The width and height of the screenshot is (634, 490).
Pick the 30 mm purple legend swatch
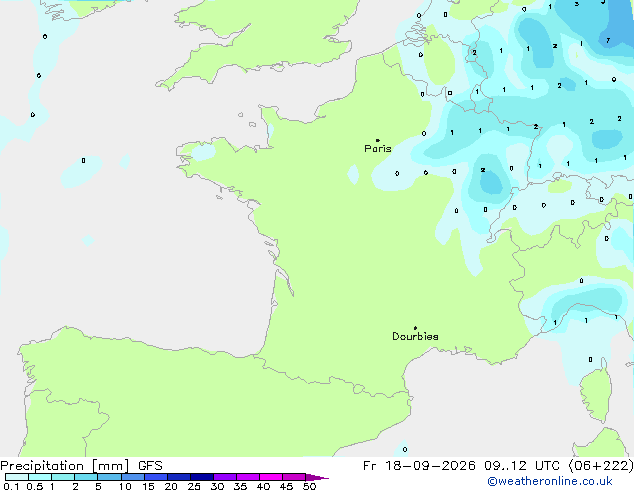[x=225, y=477]
